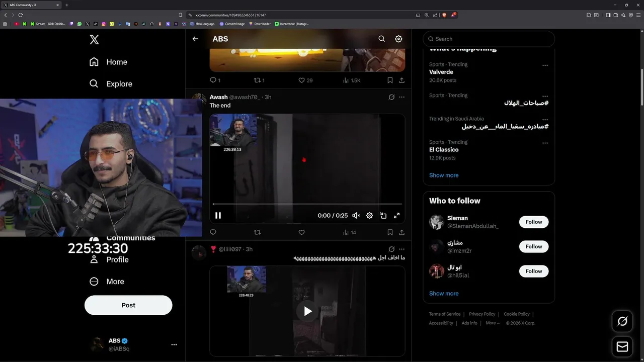Open options dots for Valverde trend
The height and width of the screenshot is (362, 644).
545,65
